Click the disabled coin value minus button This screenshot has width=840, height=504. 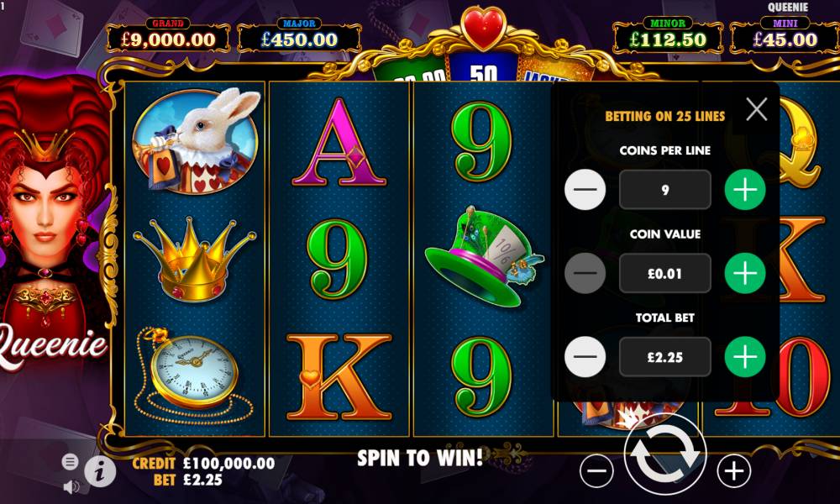point(585,273)
